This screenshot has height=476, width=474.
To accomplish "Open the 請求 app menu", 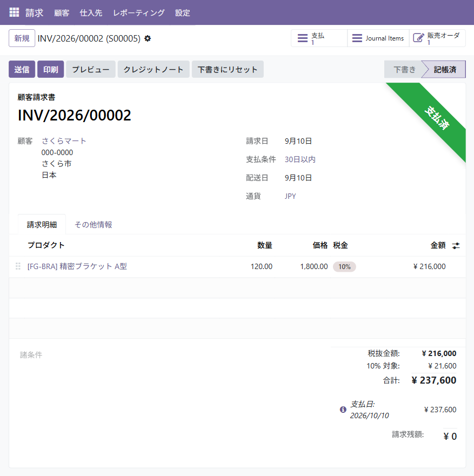I will coord(34,13).
